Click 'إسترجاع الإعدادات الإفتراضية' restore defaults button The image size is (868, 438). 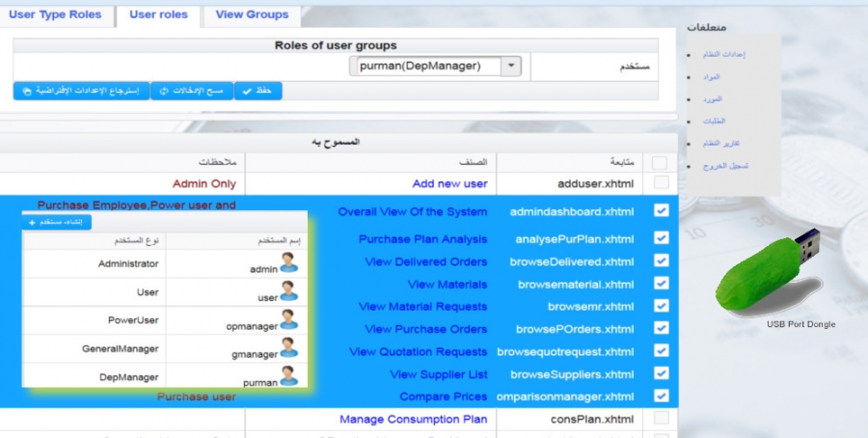tap(82, 91)
